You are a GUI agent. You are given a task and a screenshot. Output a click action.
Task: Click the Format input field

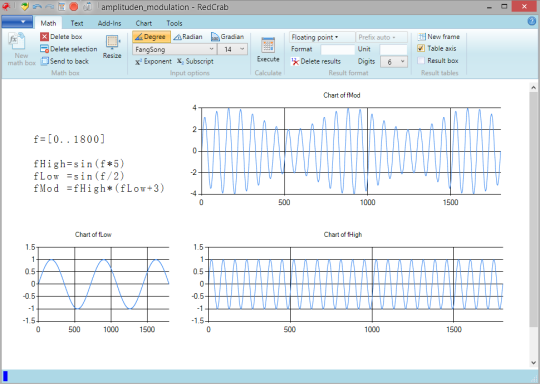point(338,50)
